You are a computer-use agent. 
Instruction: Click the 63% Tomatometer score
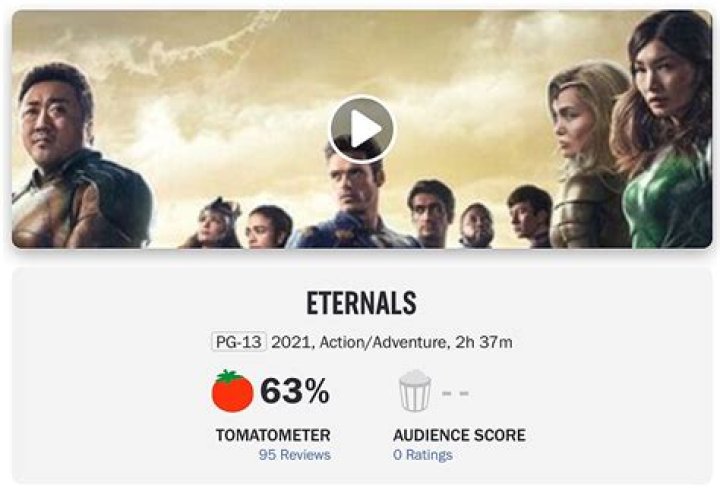coord(295,392)
